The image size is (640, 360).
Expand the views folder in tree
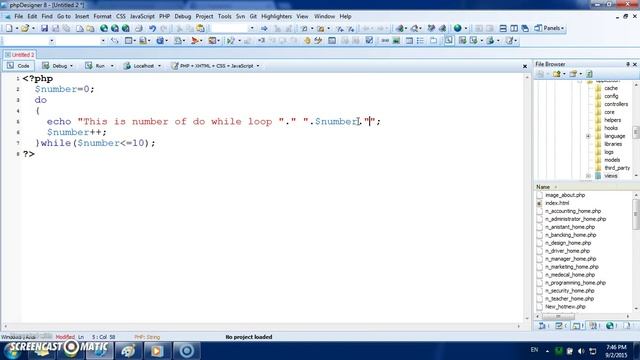(x=588, y=176)
